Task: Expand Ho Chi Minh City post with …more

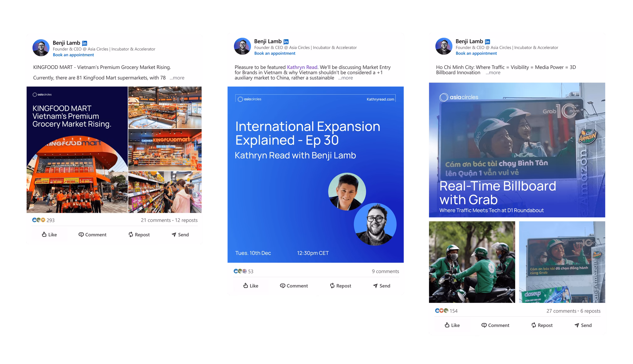Action: pos(493,73)
